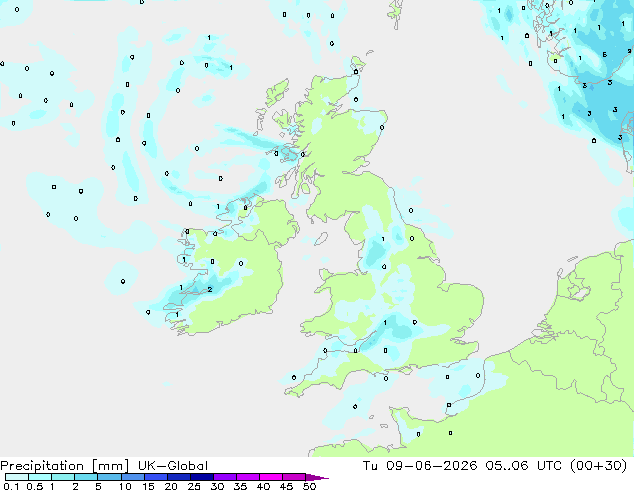The height and width of the screenshot is (490, 634).
Task: Select the 5 to 10 mm legend swatch
Action: coord(109,477)
